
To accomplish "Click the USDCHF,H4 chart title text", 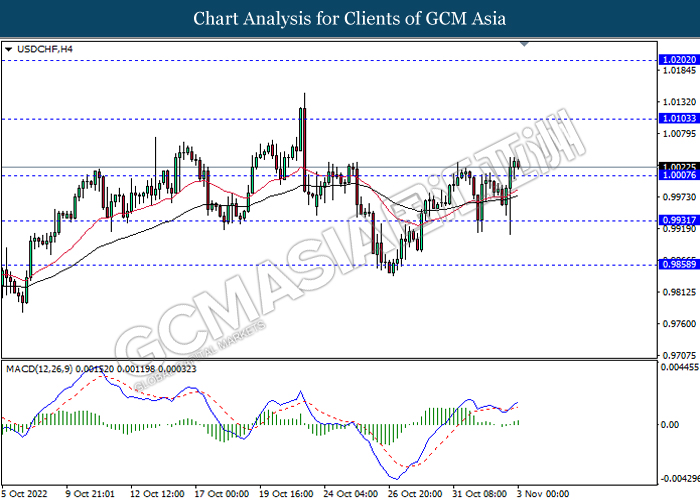I will point(45,49).
